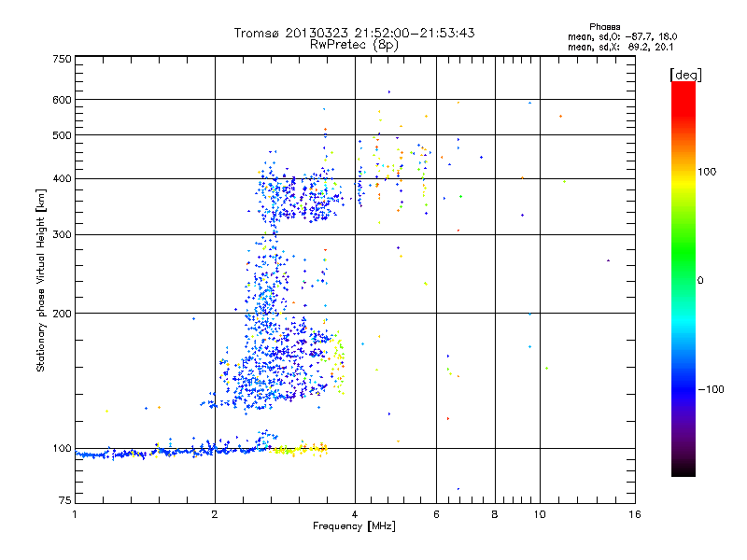
Task: Click the '6' x-axis tick label
Action: tap(436, 514)
